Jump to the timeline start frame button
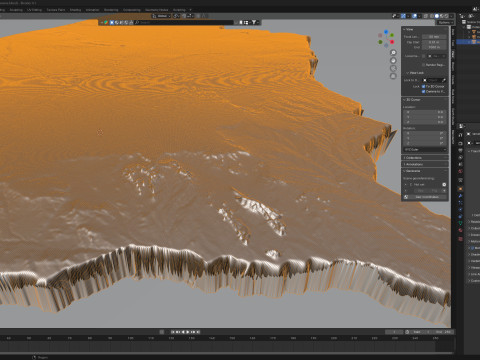Image resolution: width=480 pixels, height=360 pixels. pyautogui.click(x=173, y=332)
